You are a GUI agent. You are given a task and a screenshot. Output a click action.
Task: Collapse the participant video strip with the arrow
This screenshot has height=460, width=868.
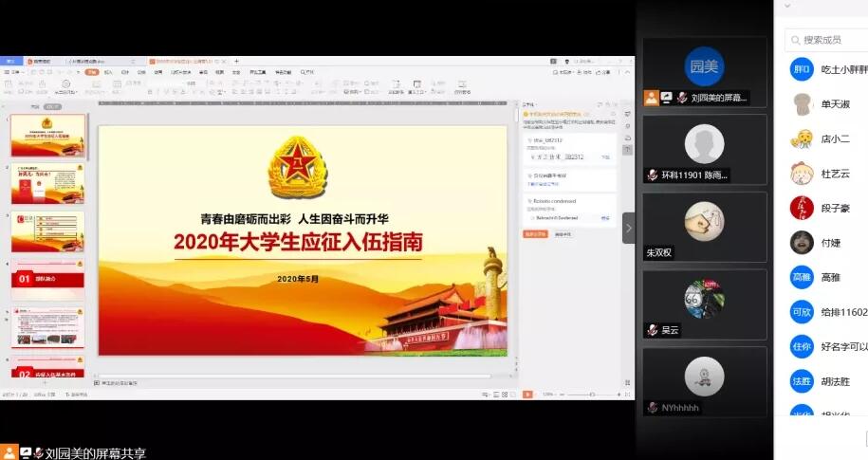coord(628,228)
